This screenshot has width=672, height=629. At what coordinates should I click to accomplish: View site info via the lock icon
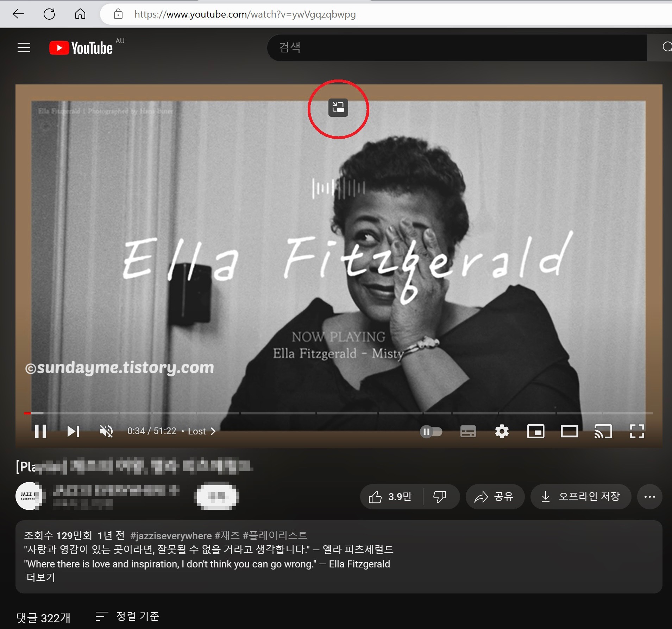coord(118,14)
